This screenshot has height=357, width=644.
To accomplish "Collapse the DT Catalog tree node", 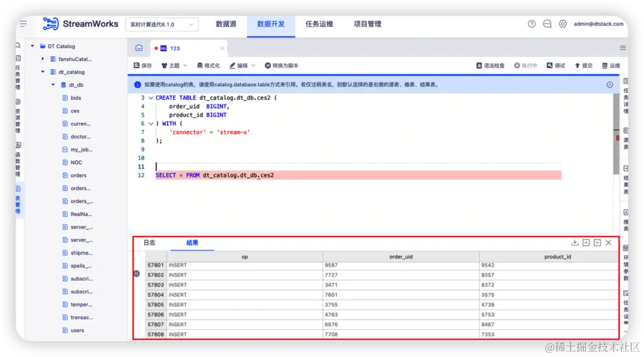I will pos(32,46).
